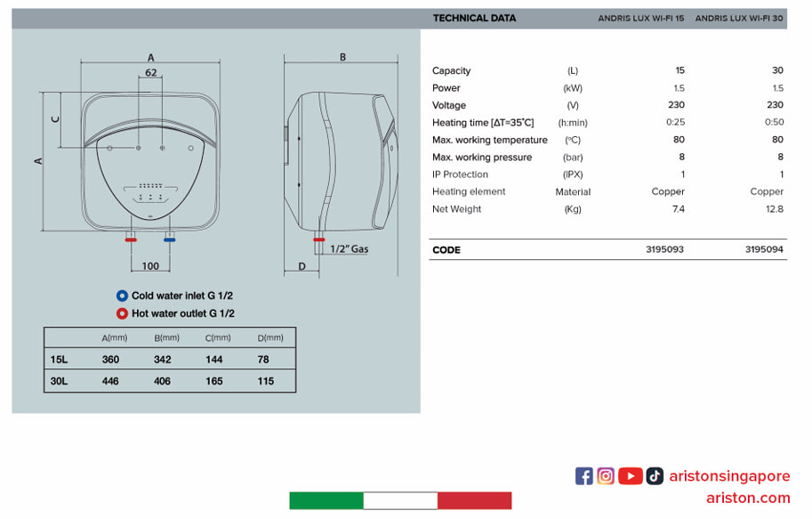Viewport: 812px width, 519px height.
Task: Click the Heating time row label
Action: point(483,123)
